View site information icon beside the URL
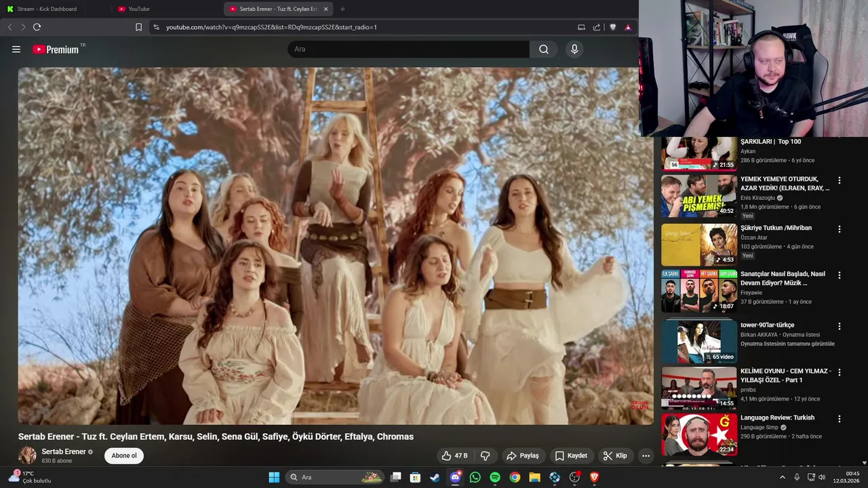 (x=156, y=27)
